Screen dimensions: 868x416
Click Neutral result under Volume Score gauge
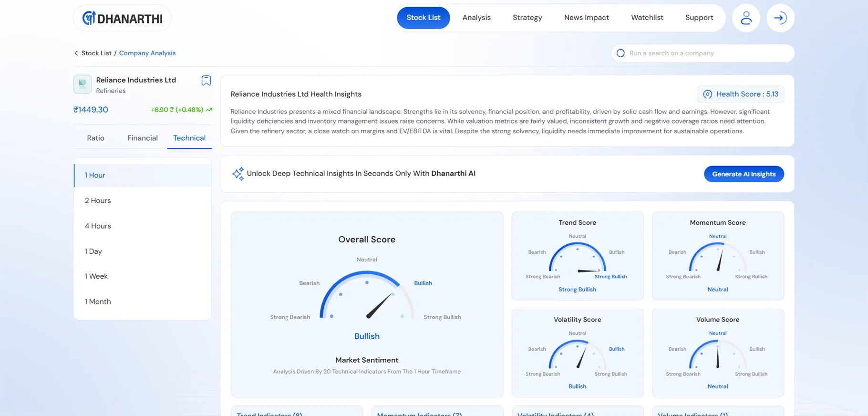coord(717,386)
